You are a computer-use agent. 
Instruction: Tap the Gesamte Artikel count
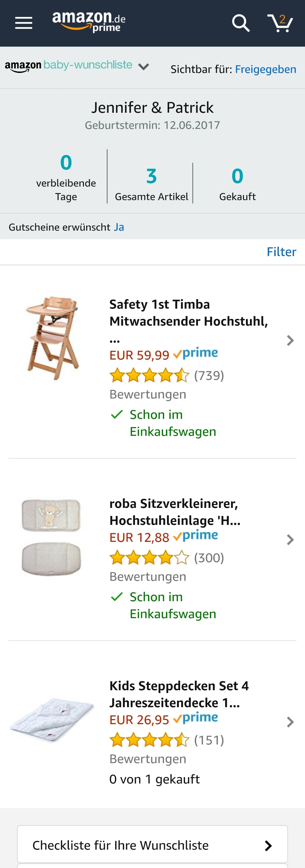tap(151, 176)
